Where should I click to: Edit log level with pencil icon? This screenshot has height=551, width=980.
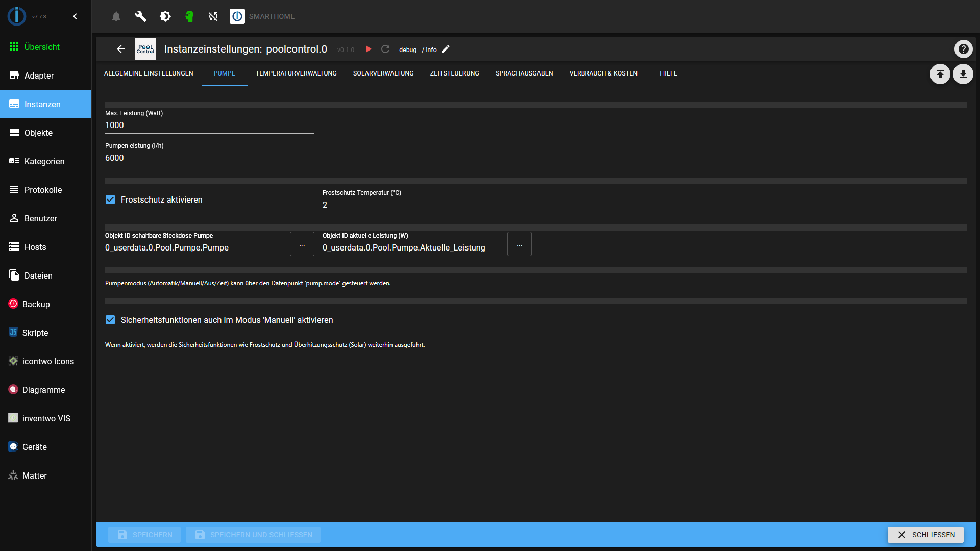[x=446, y=49]
